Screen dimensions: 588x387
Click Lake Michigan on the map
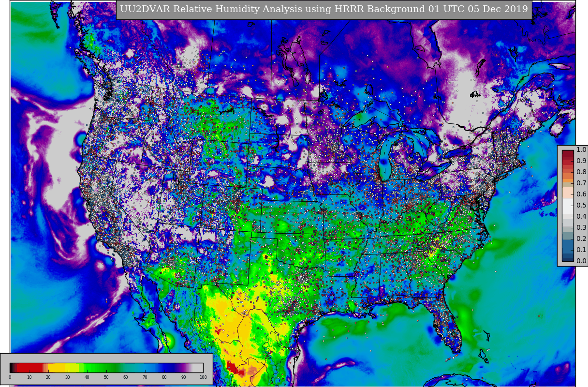point(386,157)
